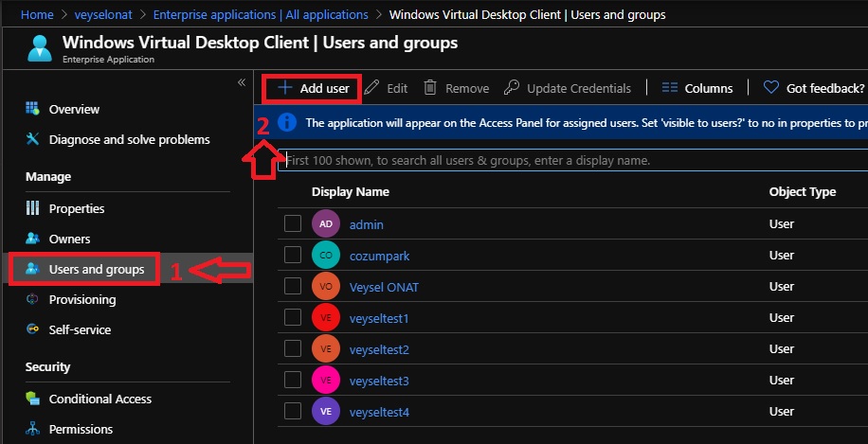
Task: Click the Permissions tree icon
Action: [x=32, y=429]
